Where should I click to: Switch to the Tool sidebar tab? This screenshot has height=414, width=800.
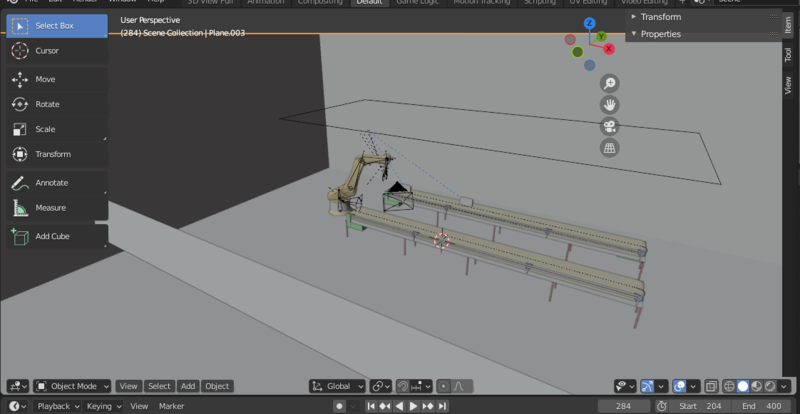(x=788, y=54)
